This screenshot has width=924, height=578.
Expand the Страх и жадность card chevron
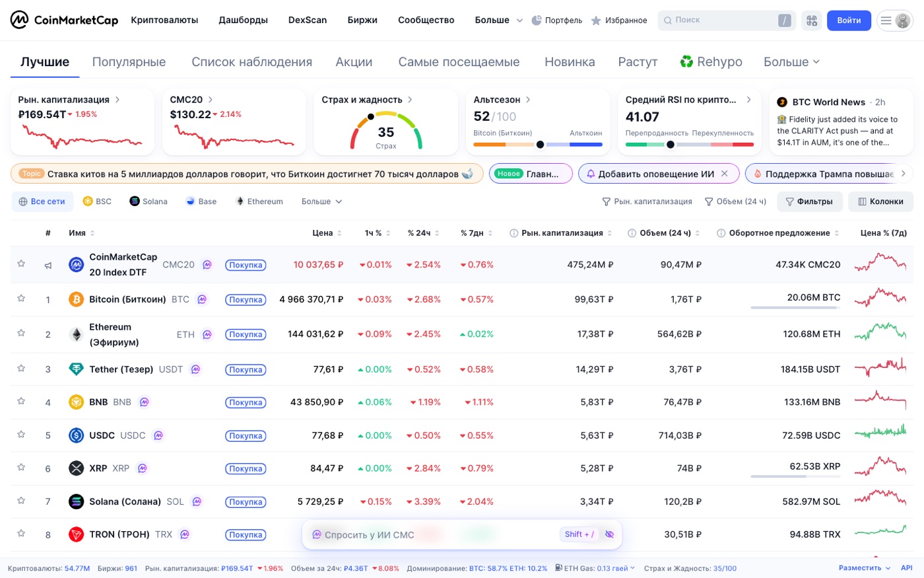[410, 100]
